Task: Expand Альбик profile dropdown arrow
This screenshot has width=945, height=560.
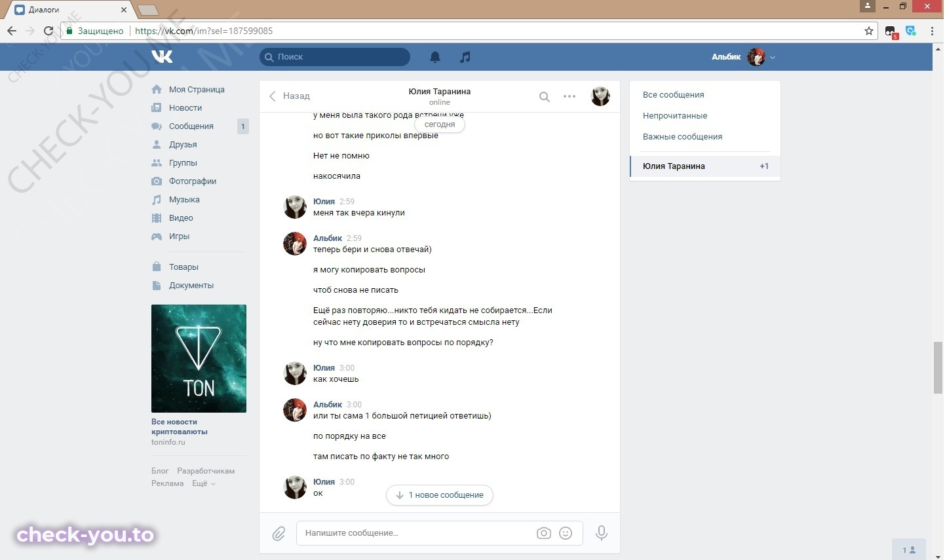Action: tap(773, 58)
